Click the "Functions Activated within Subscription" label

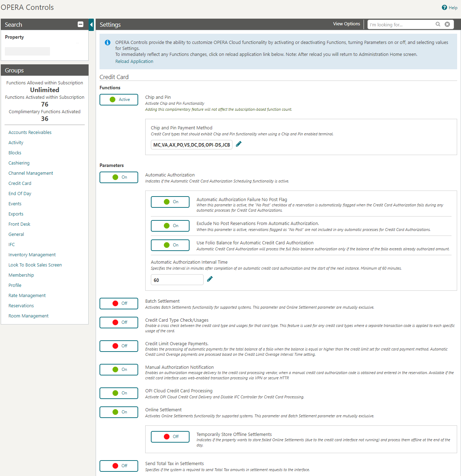pyautogui.click(x=45, y=97)
